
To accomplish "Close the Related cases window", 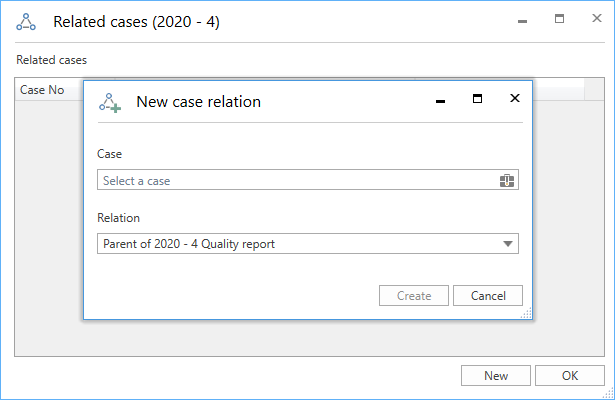I will (x=596, y=19).
